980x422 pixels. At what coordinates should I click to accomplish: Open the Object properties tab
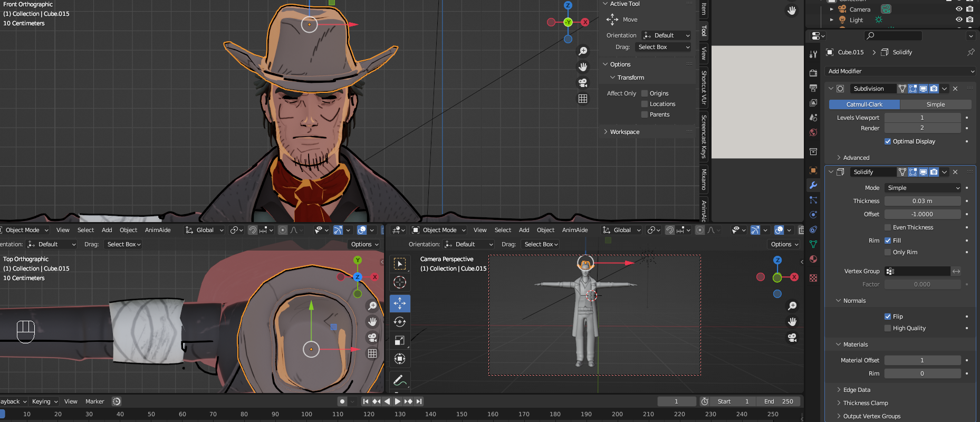813,170
